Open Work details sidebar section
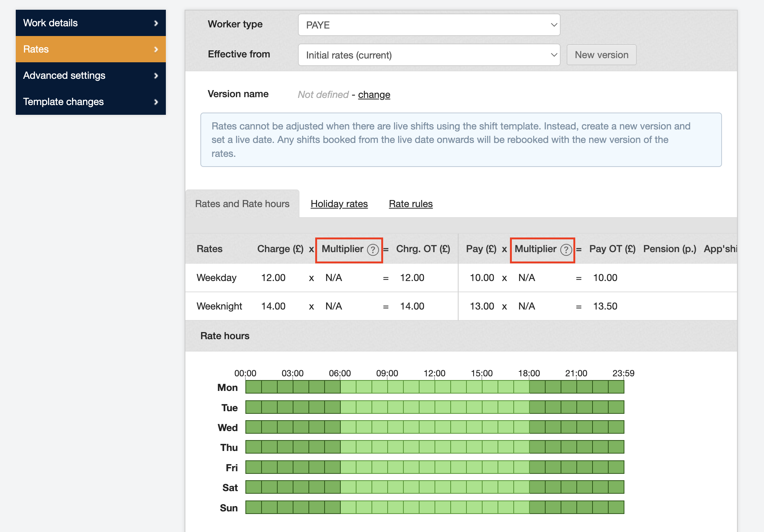This screenshot has width=764, height=532. (51, 23)
